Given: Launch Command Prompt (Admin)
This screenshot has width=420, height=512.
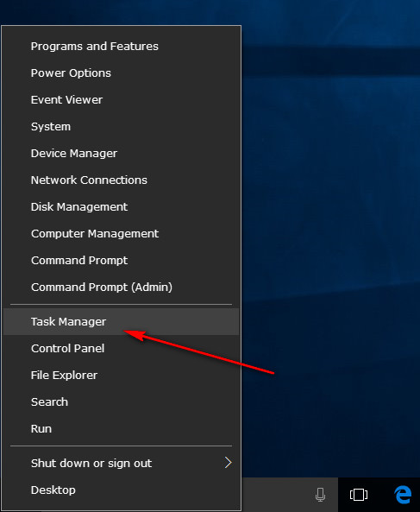Looking at the screenshot, I should (121, 288).
